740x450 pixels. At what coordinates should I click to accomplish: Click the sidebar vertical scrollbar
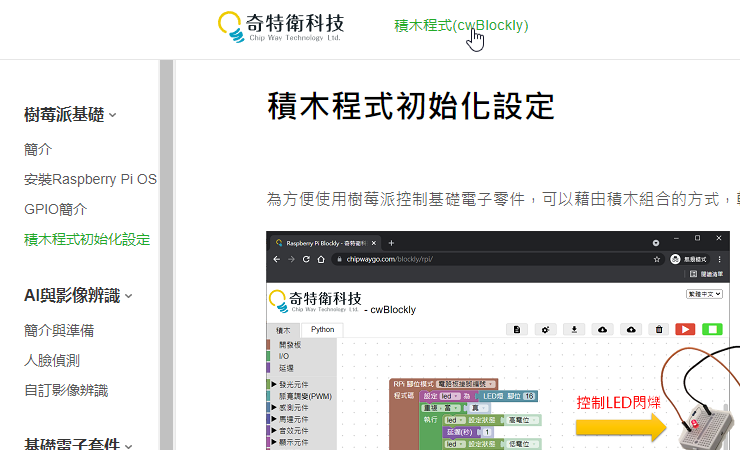[x=166, y=255]
